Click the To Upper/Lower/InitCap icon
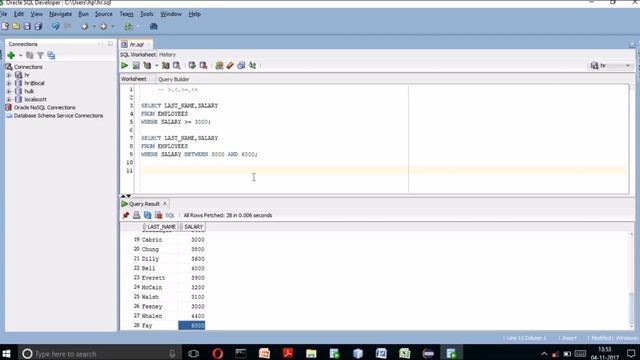The width and height of the screenshot is (640, 360). tap(253, 66)
